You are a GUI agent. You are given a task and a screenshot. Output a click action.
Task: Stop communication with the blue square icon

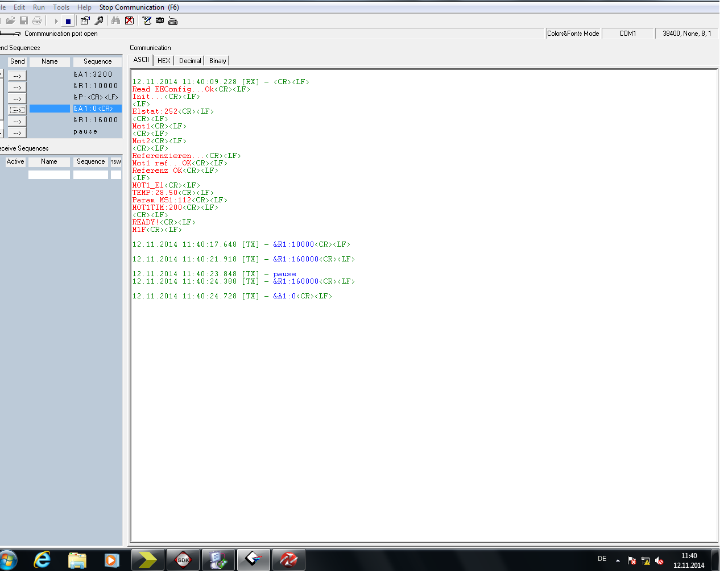pyautogui.click(x=68, y=21)
